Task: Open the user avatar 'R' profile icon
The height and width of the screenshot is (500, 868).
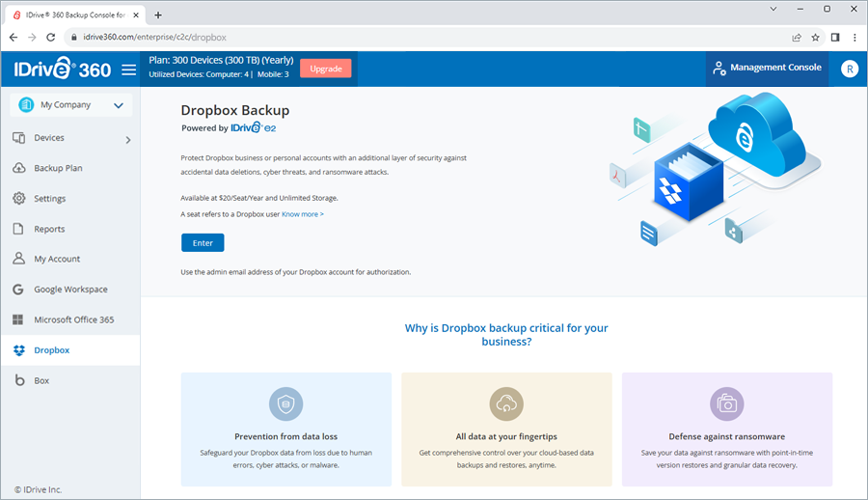Action: pos(849,69)
